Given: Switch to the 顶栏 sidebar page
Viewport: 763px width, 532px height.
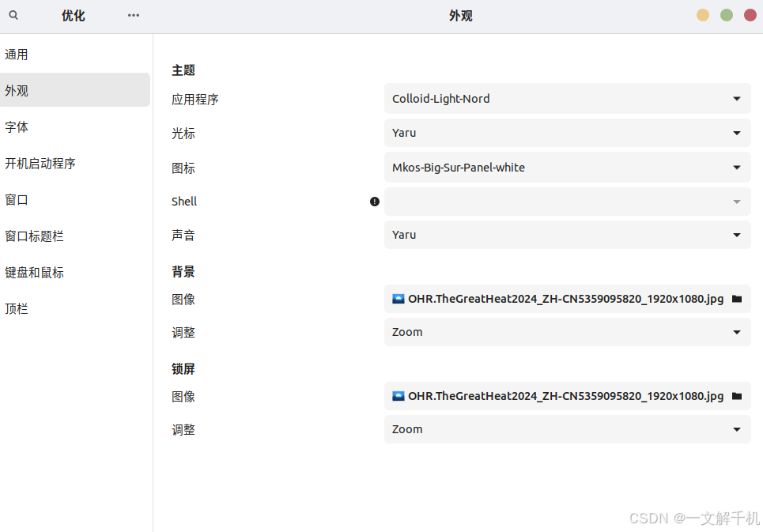Looking at the screenshot, I should (x=17, y=309).
